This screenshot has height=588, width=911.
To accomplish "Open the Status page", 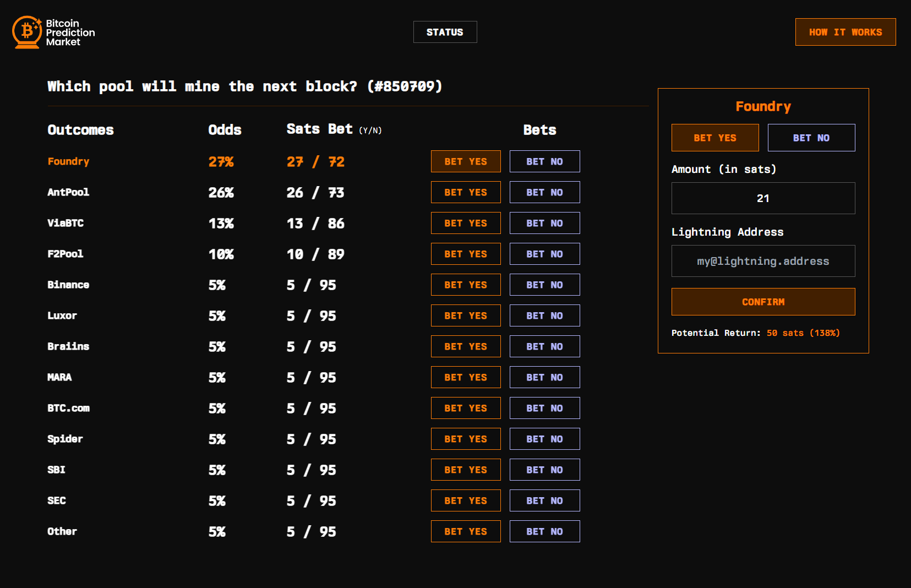I will pos(445,32).
